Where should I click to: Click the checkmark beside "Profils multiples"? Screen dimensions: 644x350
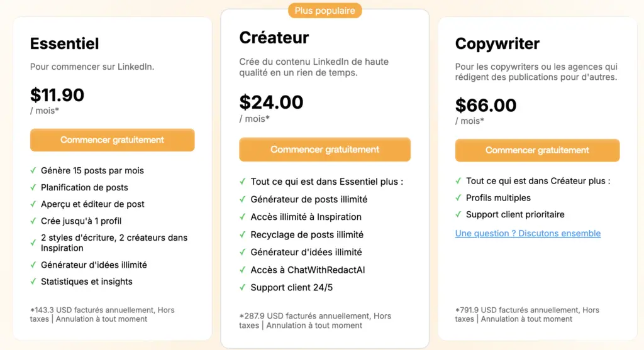click(458, 198)
